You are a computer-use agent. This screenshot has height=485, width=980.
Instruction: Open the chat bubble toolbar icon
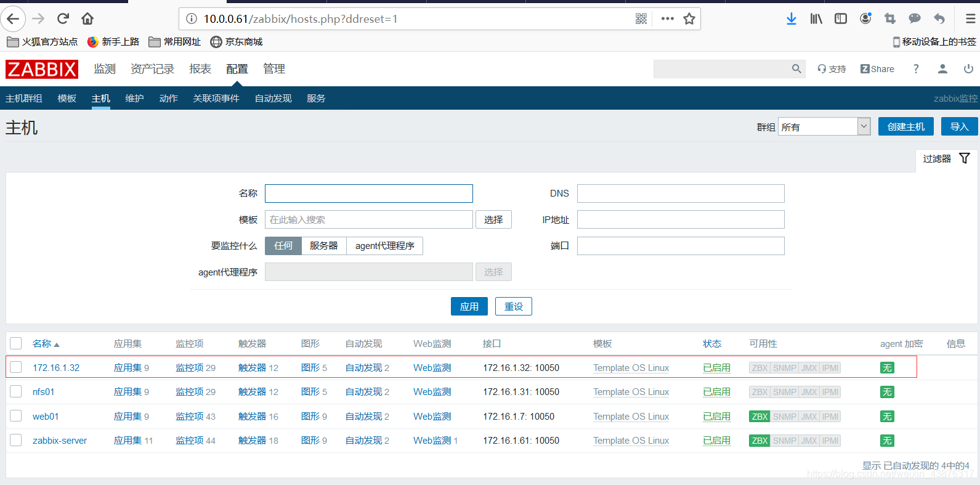[915, 18]
